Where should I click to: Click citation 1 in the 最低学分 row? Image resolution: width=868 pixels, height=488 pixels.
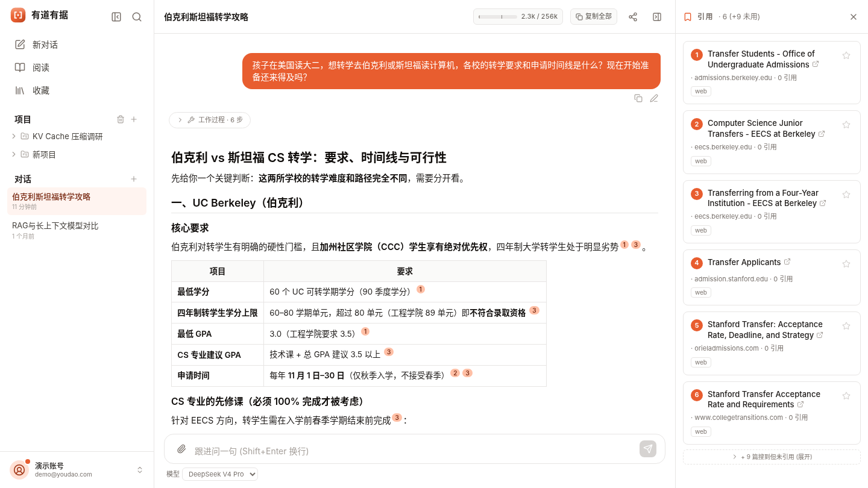tap(421, 289)
